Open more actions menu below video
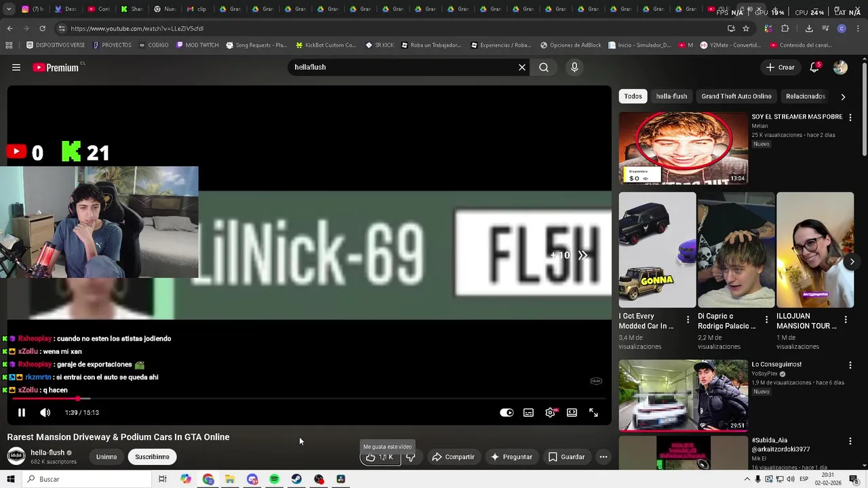Viewport: 868px width, 488px height. pyautogui.click(x=603, y=457)
